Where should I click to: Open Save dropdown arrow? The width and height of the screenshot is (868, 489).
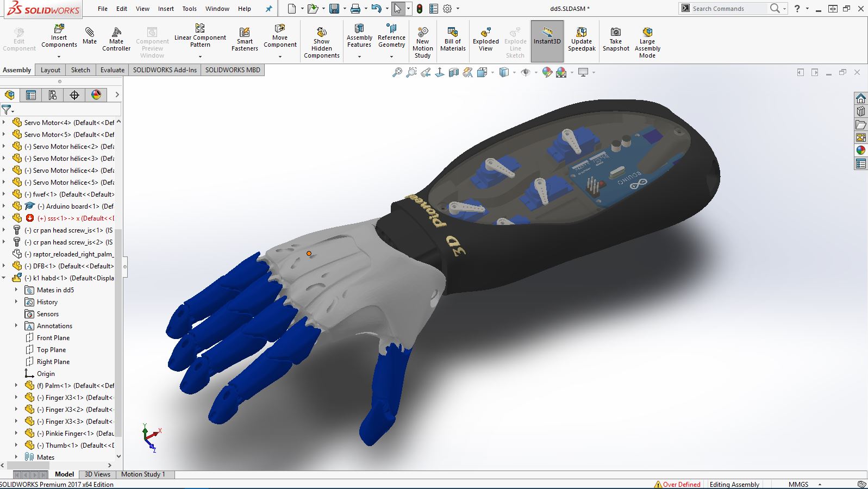(344, 9)
